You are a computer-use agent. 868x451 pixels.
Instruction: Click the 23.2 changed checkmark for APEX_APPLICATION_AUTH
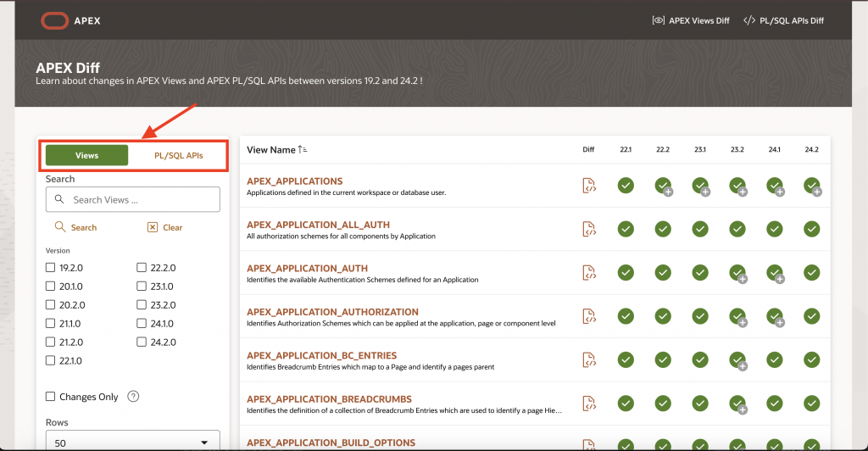737,273
